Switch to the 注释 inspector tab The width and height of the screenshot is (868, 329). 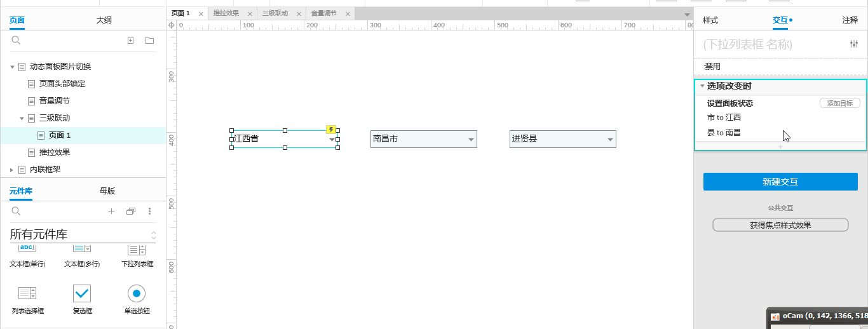click(850, 20)
